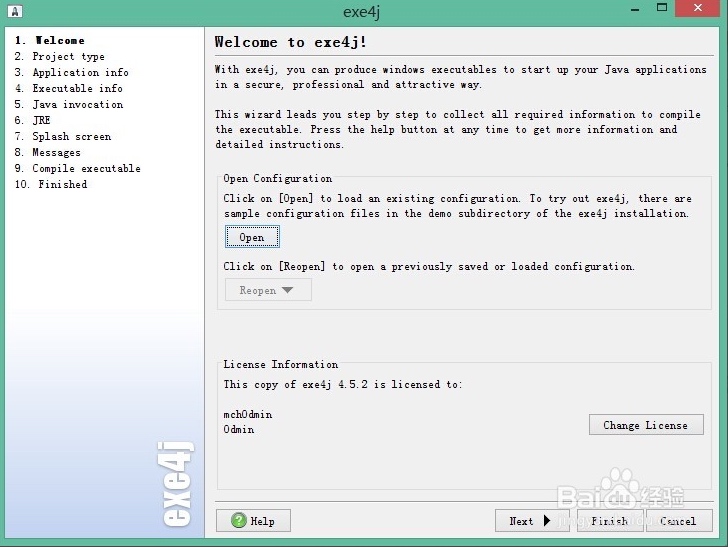Click the Change License button
Viewport: 728px width, 547px height.
pos(646,424)
